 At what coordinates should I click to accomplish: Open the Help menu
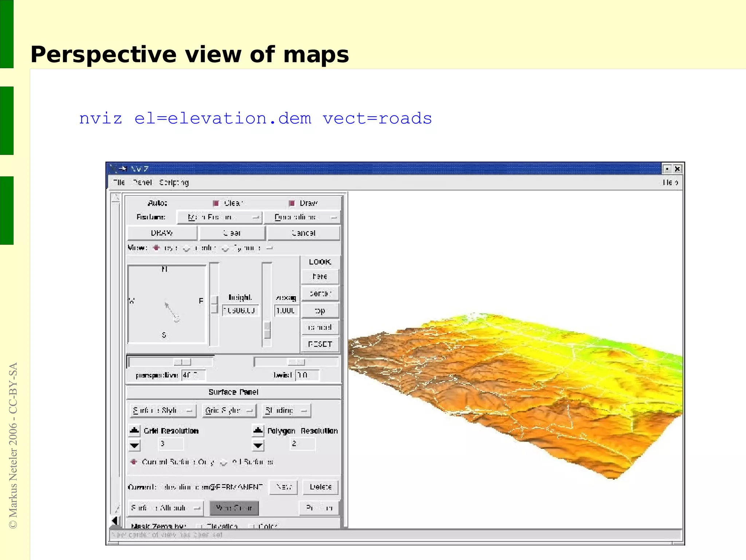click(670, 182)
